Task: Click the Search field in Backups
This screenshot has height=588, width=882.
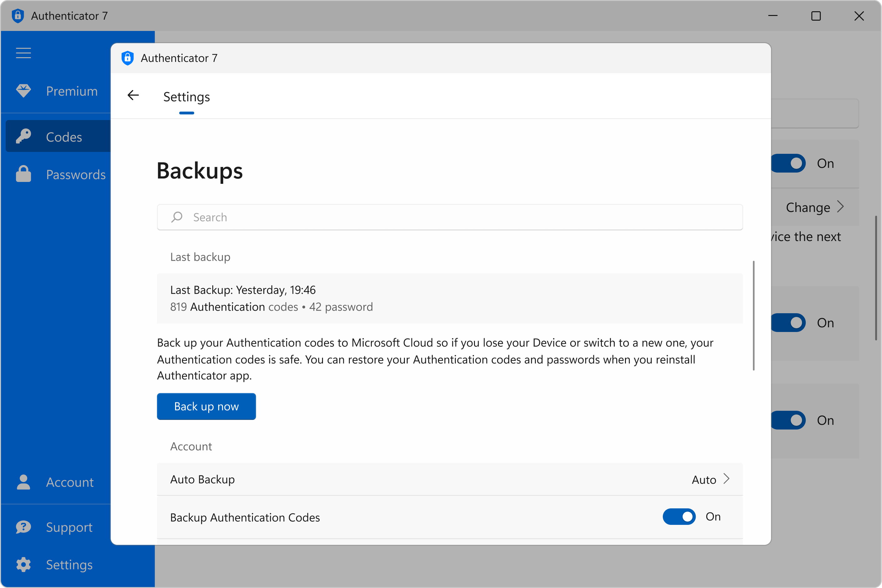Action: coord(450,217)
